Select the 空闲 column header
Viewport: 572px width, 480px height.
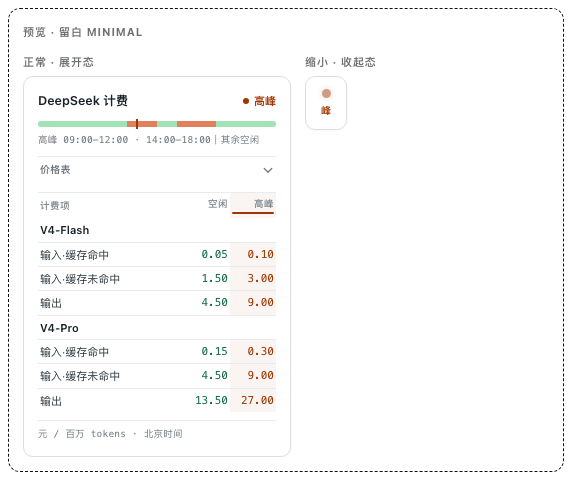coord(217,204)
